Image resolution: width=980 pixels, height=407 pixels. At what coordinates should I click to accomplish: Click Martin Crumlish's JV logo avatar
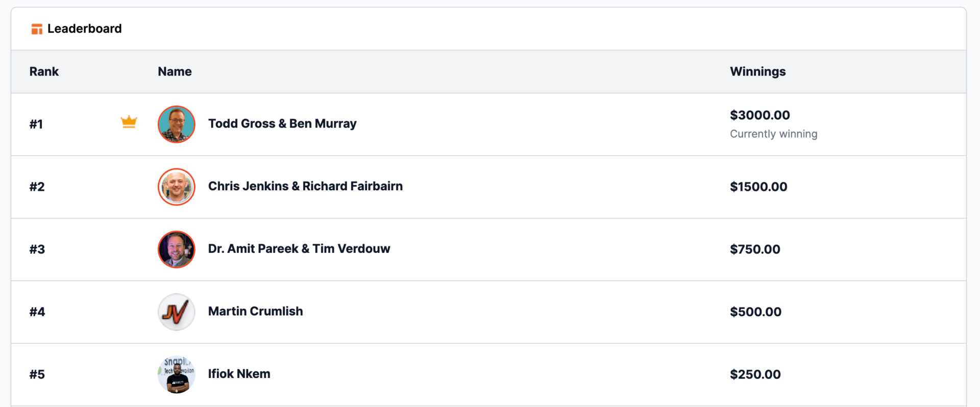coord(177,312)
